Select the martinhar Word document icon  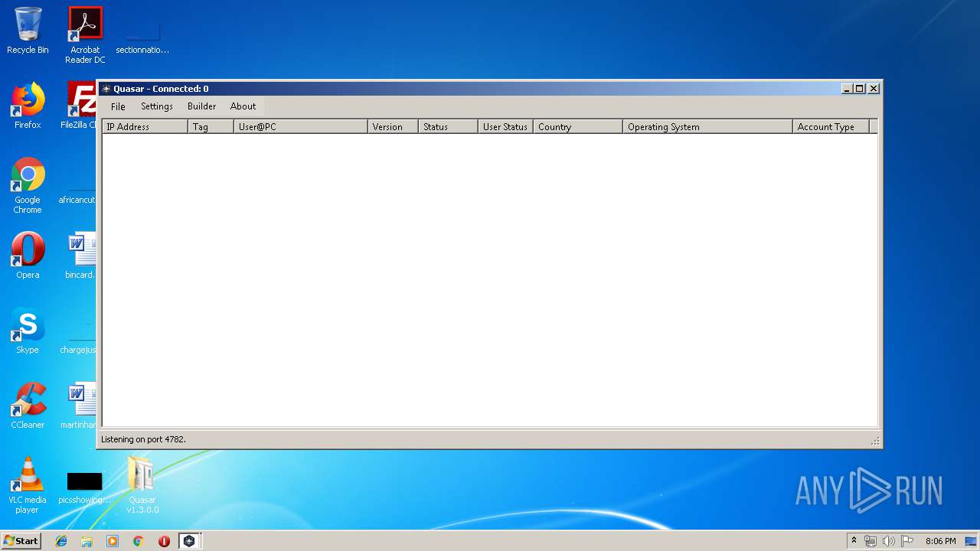point(79,406)
